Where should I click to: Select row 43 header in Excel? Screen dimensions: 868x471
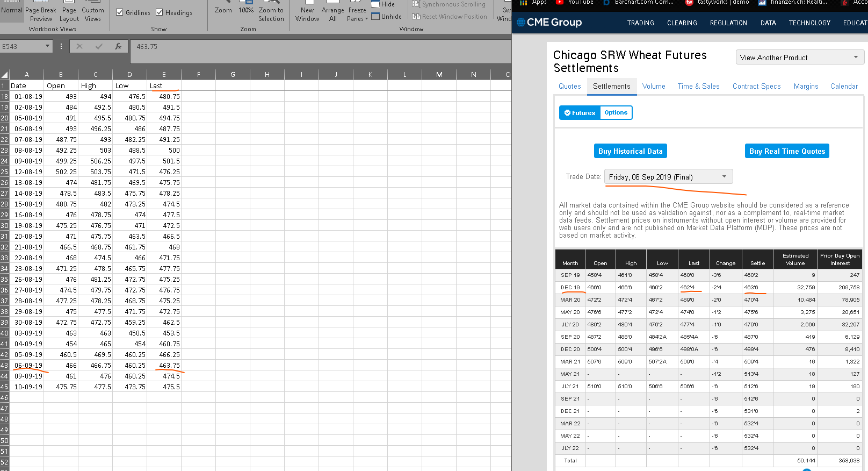[4, 366]
